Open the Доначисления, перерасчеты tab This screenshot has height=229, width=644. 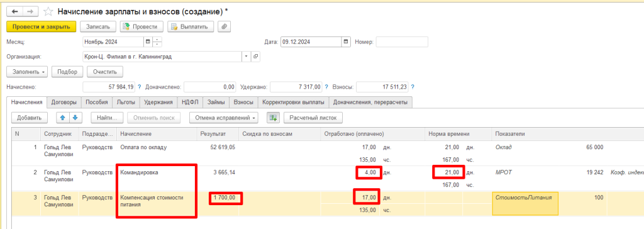tap(371, 103)
